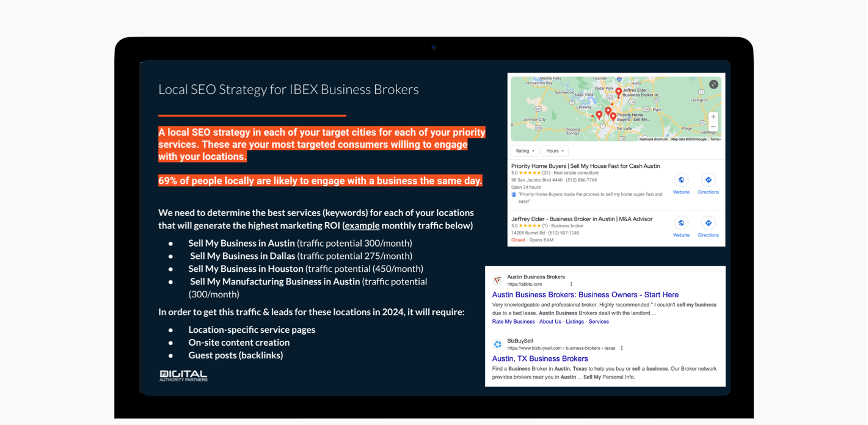The height and width of the screenshot is (425, 868).
Task: Follow the 'About Us' sitelink
Action: (550, 322)
